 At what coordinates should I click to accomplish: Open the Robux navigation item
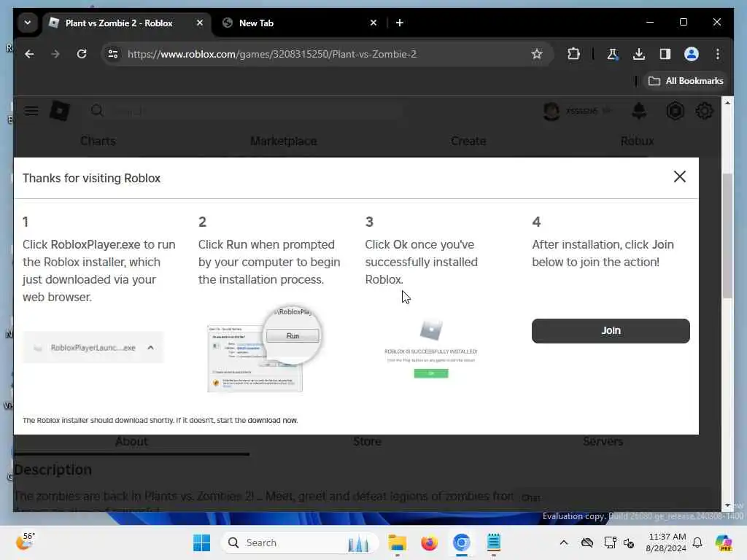(x=637, y=141)
